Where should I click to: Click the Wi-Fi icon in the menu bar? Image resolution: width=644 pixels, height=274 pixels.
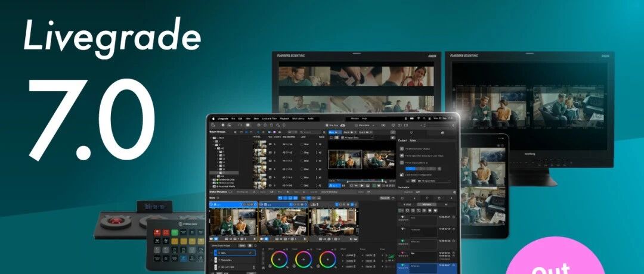point(419,119)
